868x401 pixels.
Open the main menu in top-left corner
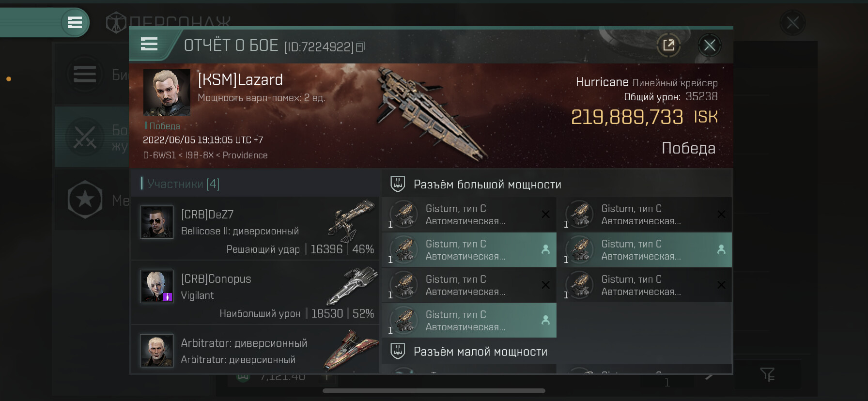tap(75, 22)
